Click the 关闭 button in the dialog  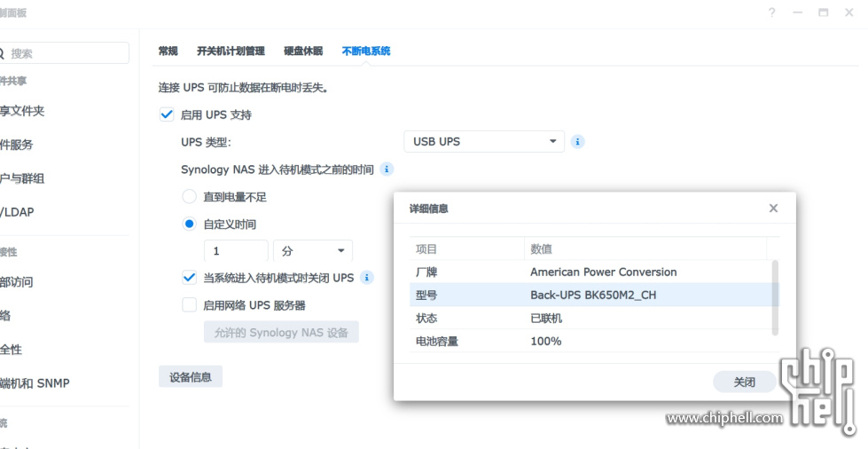coord(745,382)
